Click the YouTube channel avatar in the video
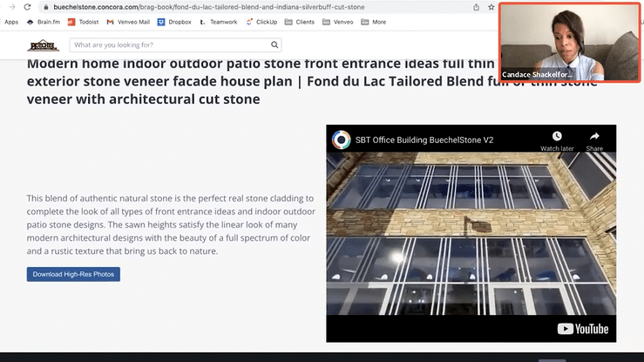This screenshot has height=362, width=644. point(342,140)
